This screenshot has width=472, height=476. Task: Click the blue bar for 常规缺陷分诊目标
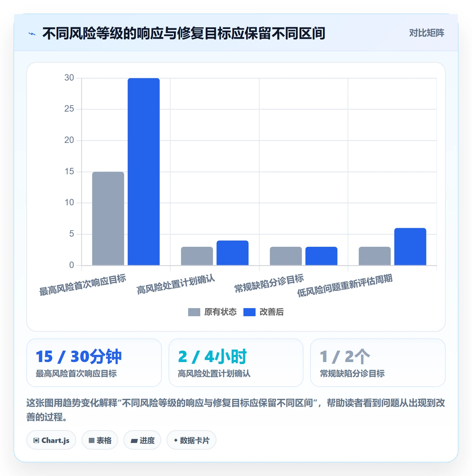[x=321, y=256]
